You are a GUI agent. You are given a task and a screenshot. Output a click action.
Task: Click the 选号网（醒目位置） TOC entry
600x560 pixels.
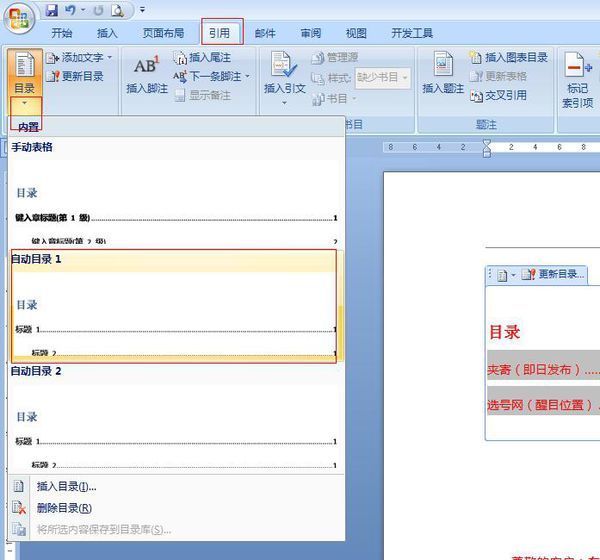tap(543, 405)
